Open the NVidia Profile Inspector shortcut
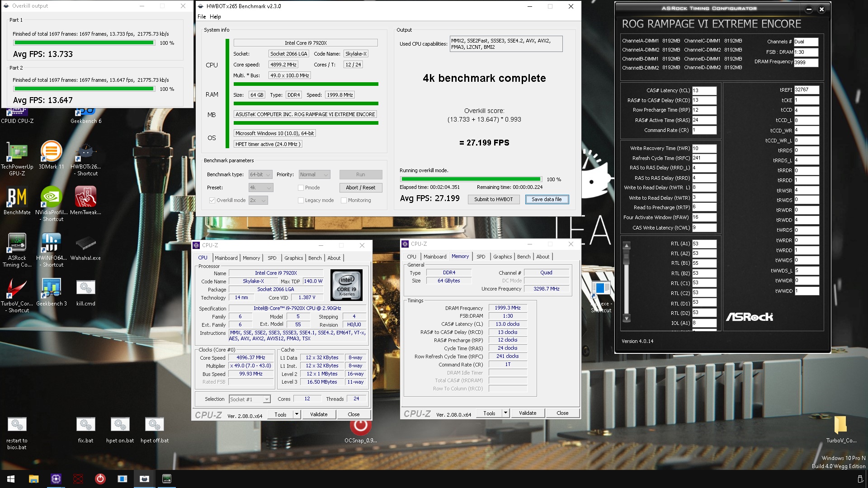The image size is (868, 488). (52, 203)
